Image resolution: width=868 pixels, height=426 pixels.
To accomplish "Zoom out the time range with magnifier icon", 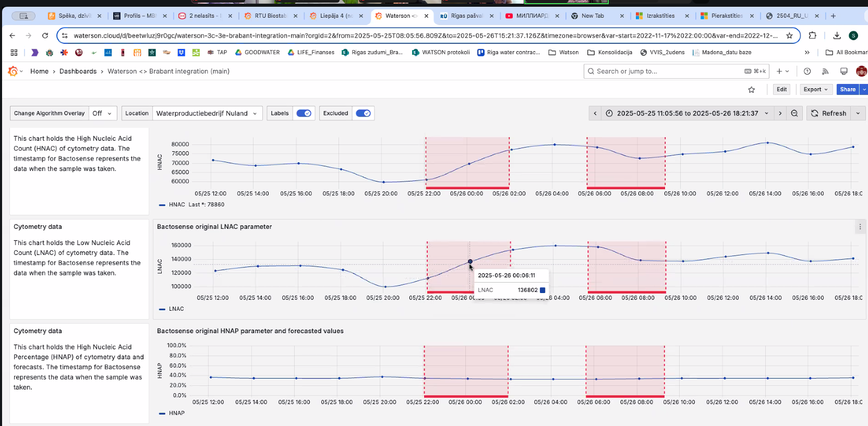I will [794, 113].
